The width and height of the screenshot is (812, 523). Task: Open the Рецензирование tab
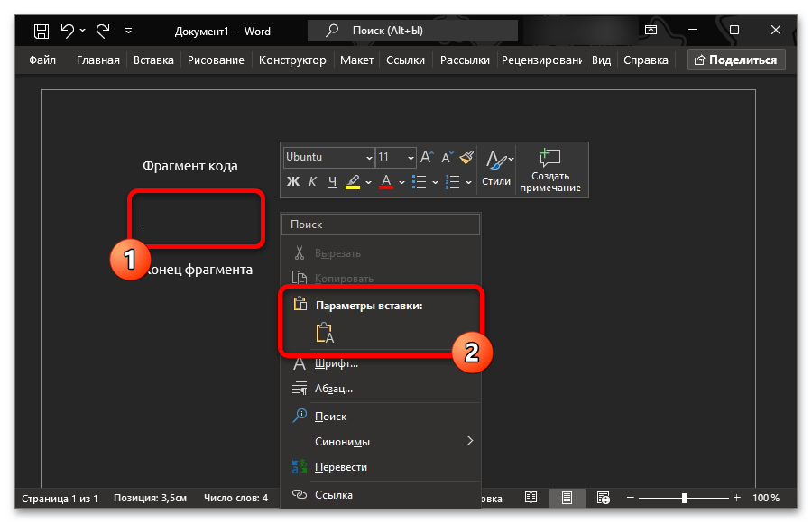click(x=541, y=60)
